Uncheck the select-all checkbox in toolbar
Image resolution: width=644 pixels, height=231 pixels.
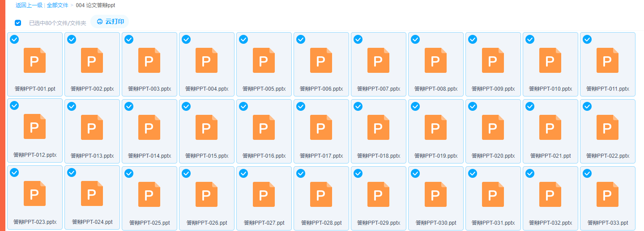[x=18, y=23]
